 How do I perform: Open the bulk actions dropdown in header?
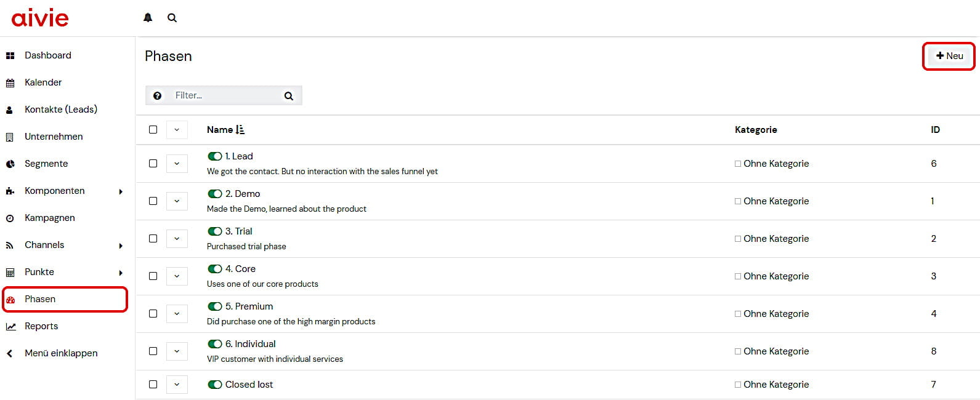click(x=177, y=130)
